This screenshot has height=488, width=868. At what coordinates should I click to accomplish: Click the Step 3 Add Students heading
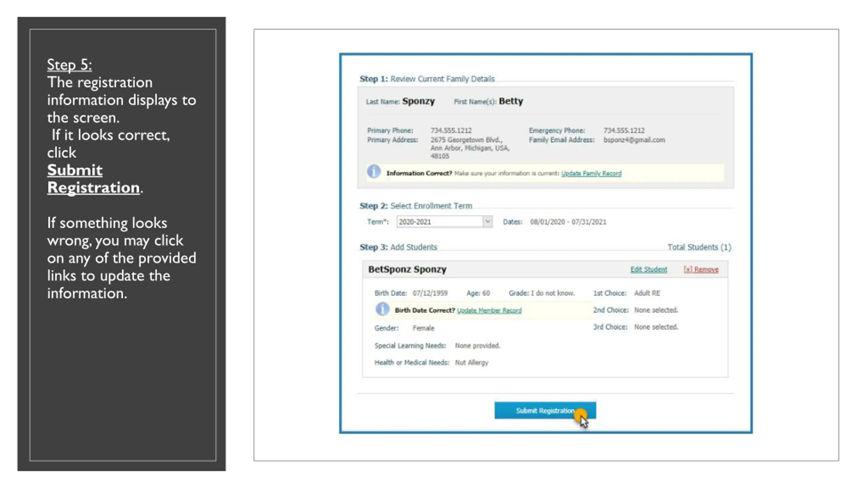click(x=398, y=247)
